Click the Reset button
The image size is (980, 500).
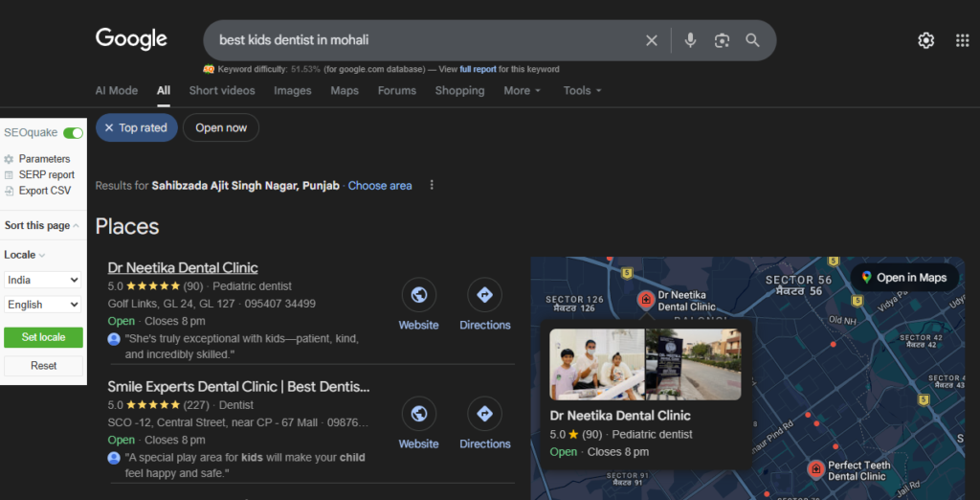[x=43, y=366]
